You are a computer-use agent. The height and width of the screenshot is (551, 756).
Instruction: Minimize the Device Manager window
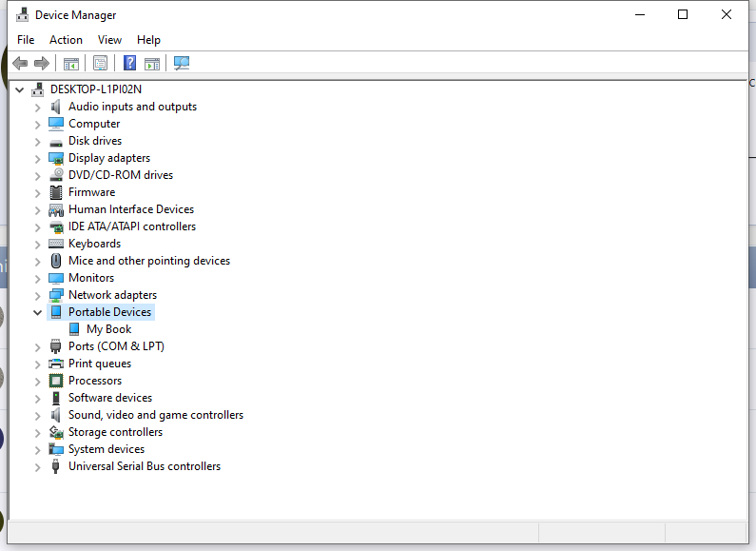[x=640, y=14]
